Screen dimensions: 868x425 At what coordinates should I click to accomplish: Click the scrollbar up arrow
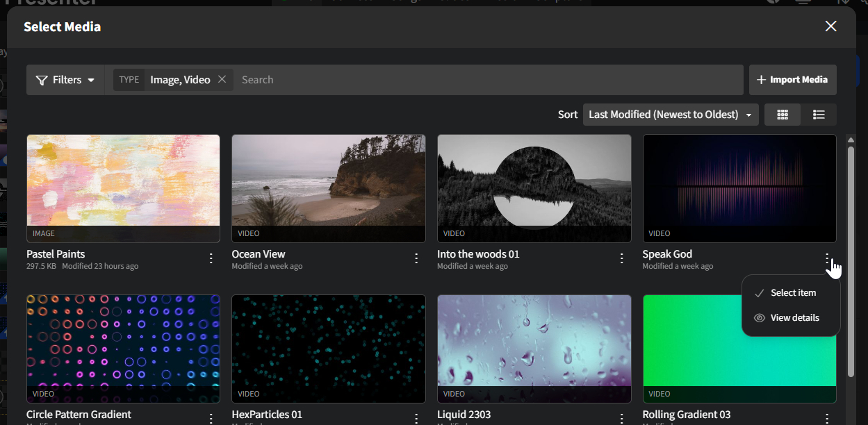(x=851, y=140)
